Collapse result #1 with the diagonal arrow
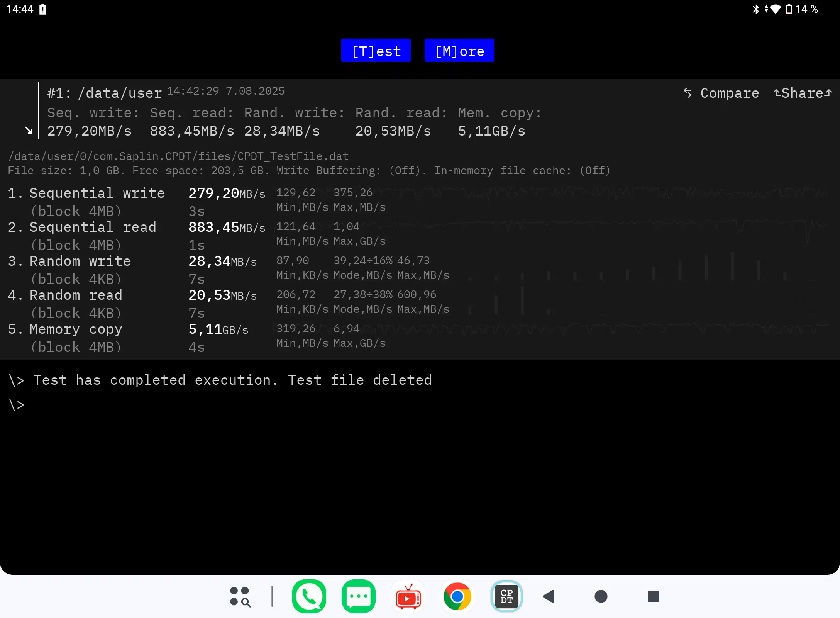The height and width of the screenshot is (618, 840). pyautogui.click(x=29, y=130)
